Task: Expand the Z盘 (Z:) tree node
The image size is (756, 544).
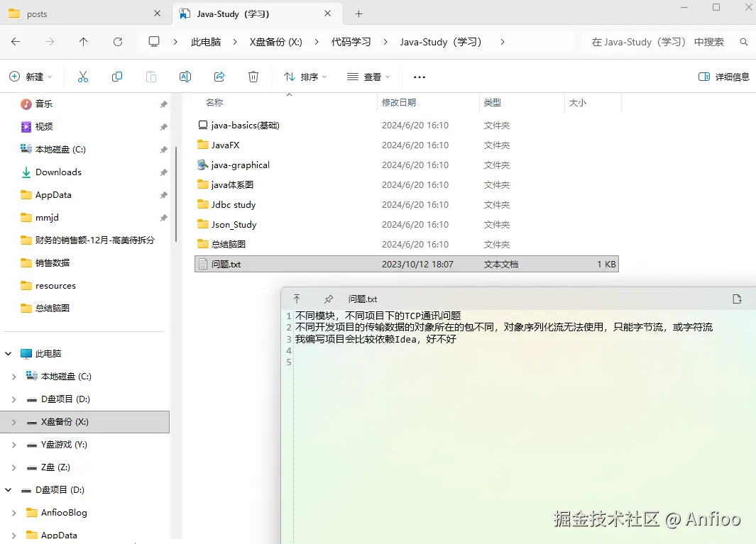Action: tap(14, 467)
